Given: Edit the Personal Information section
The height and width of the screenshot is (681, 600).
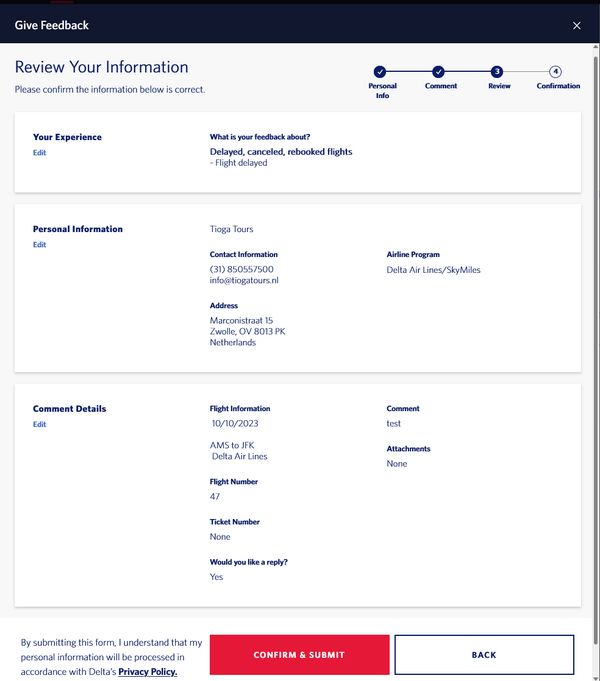Looking at the screenshot, I should [x=39, y=245].
